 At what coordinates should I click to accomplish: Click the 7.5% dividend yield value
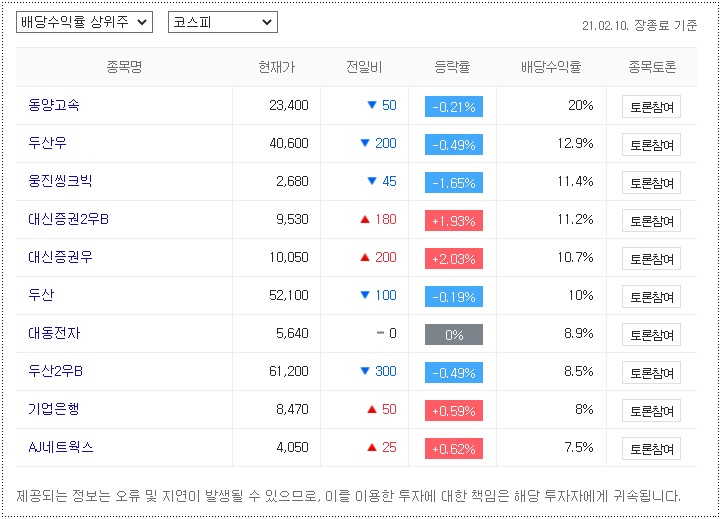[578, 448]
